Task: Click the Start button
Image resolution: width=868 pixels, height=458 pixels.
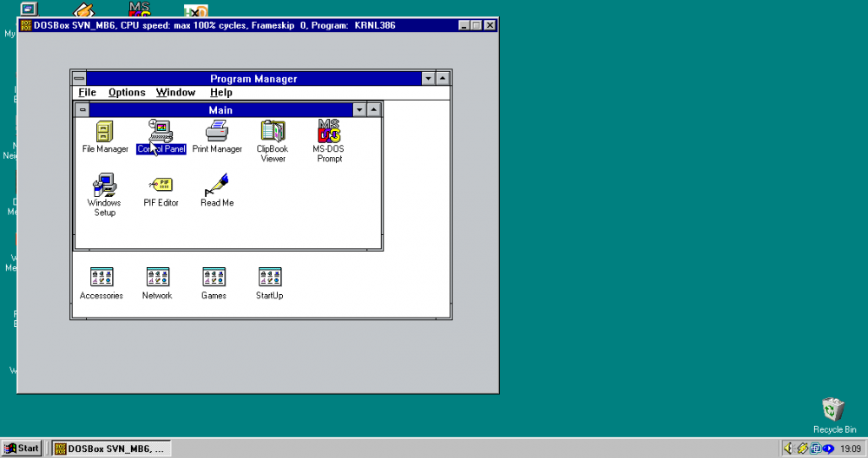Action: pos(22,448)
